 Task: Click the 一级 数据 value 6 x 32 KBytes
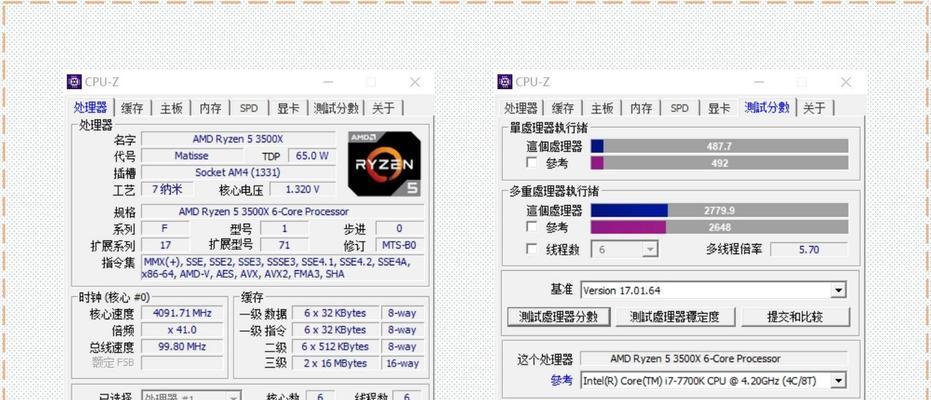334,313
